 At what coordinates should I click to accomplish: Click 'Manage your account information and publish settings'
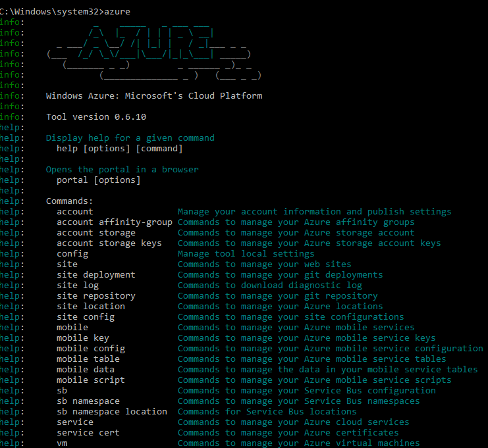pyautogui.click(x=314, y=212)
